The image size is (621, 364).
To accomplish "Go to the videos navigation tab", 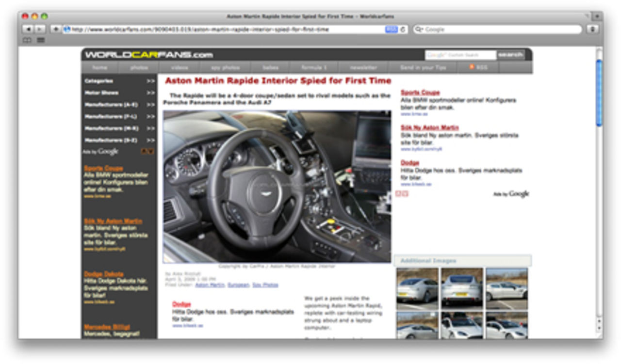I will [180, 67].
